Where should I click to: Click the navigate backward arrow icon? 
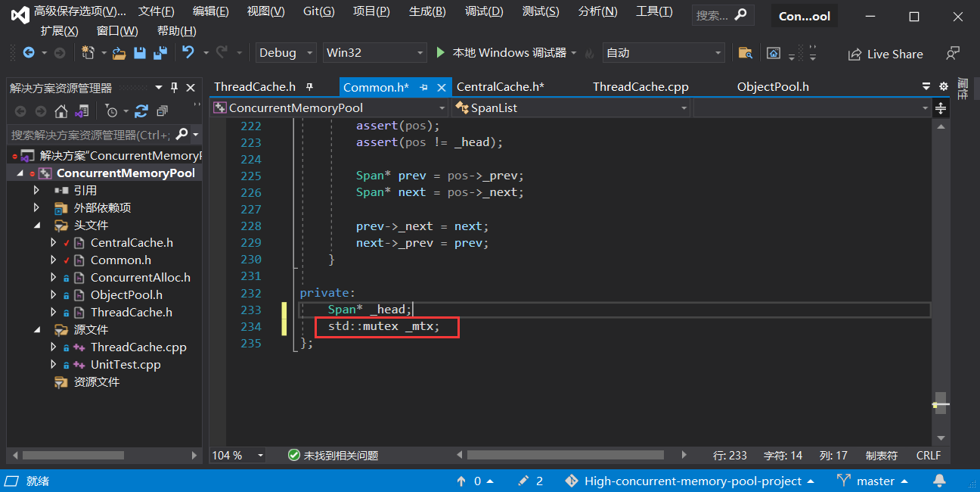(x=29, y=53)
